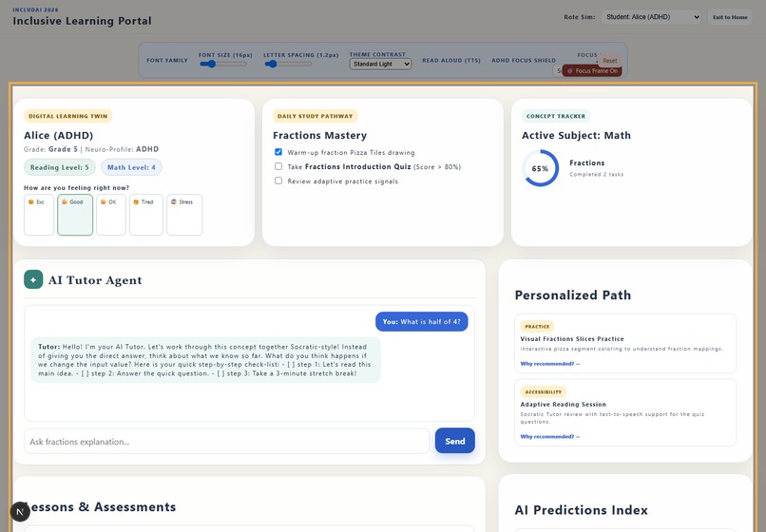
Task: Click the Exit to Home button
Action: (x=730, y=17)
